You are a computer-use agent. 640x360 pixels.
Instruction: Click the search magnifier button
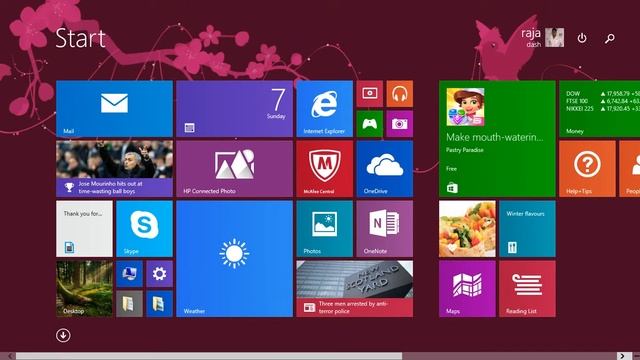(610, 38)
